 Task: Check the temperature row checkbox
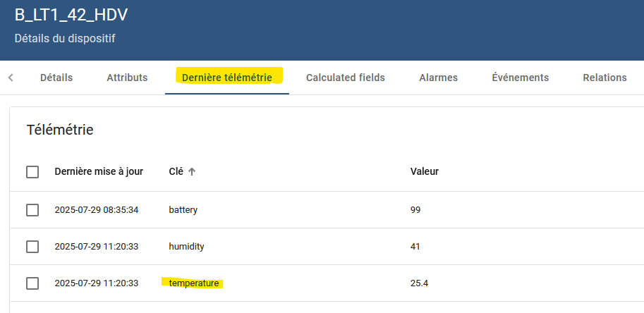[x=32, y=283]
